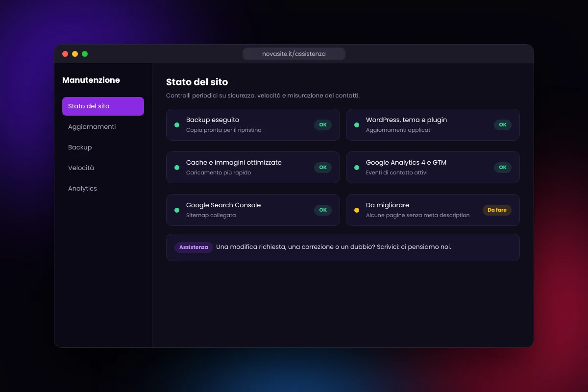The height and width of the screenshot is (392, 588).
Task: Open the Cache e immagini ottimizzate card
Action: 253,168
